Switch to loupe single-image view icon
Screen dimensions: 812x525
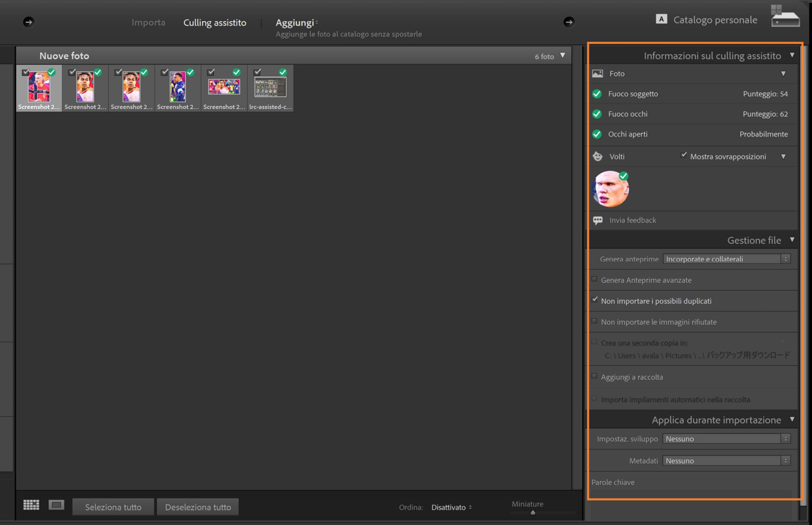pos(56,505)
